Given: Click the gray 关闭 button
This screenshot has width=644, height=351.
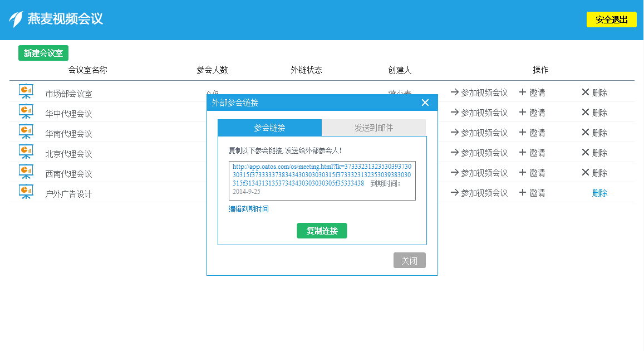Looking at the screenshot, I should (x=409, y=261).
